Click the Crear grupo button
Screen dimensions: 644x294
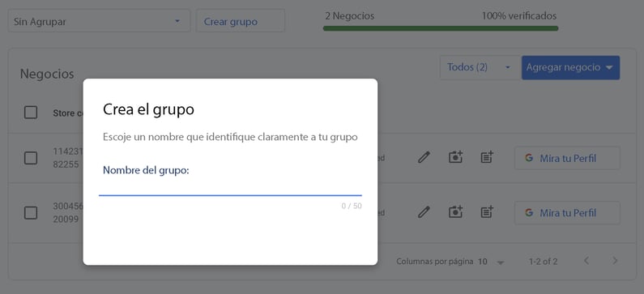tap(241, 21)
